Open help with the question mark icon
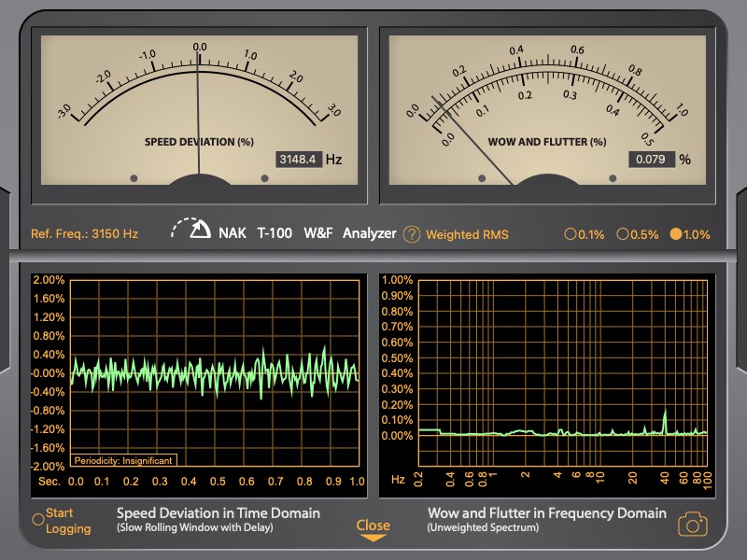This screenshot has height=560, width=747. [x=412, y=234]
